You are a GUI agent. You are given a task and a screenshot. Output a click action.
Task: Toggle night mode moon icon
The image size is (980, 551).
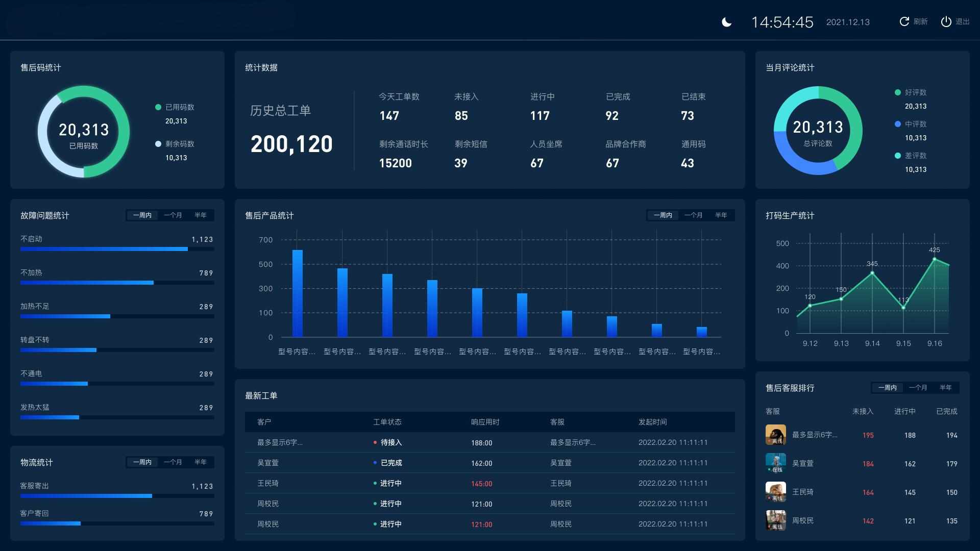click(x=727, y=22)
